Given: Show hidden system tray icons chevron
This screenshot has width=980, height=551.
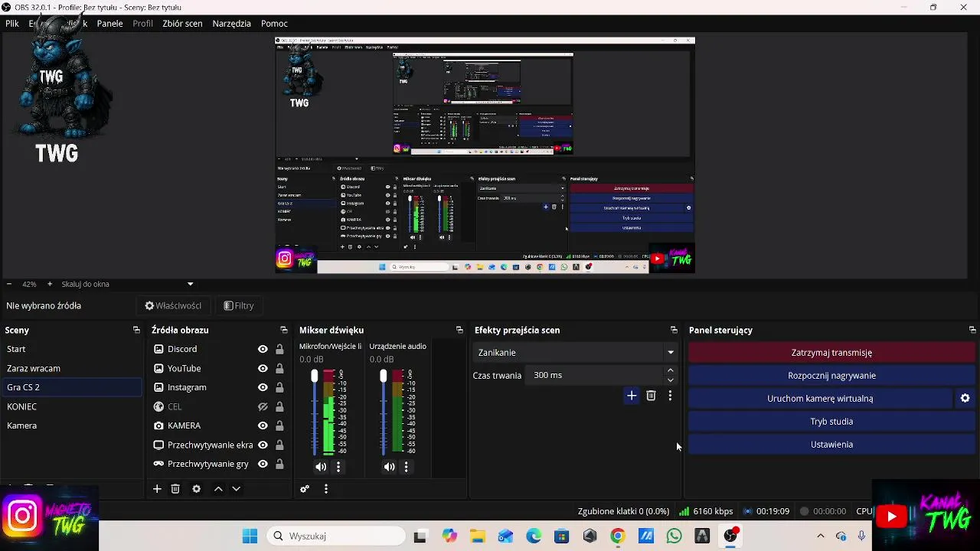Looking at the screenshot, I should (821, 536).
